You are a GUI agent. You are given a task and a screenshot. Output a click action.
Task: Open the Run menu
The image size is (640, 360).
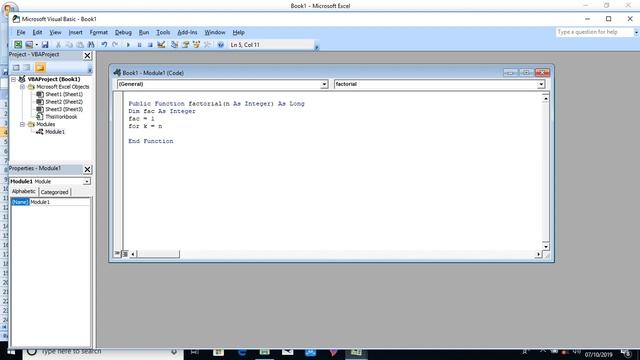click(144, 32)
